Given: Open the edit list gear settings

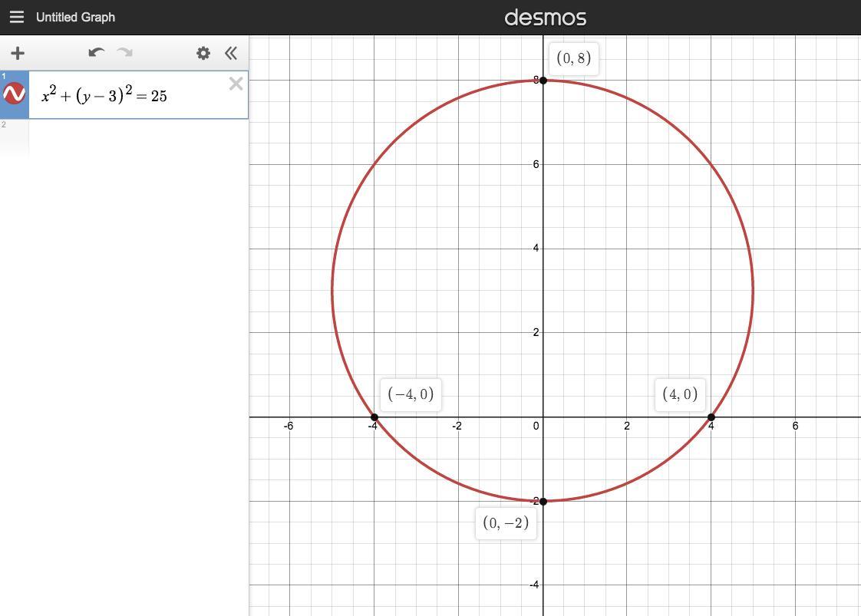Looking at the screenshot, I should 203,53.
